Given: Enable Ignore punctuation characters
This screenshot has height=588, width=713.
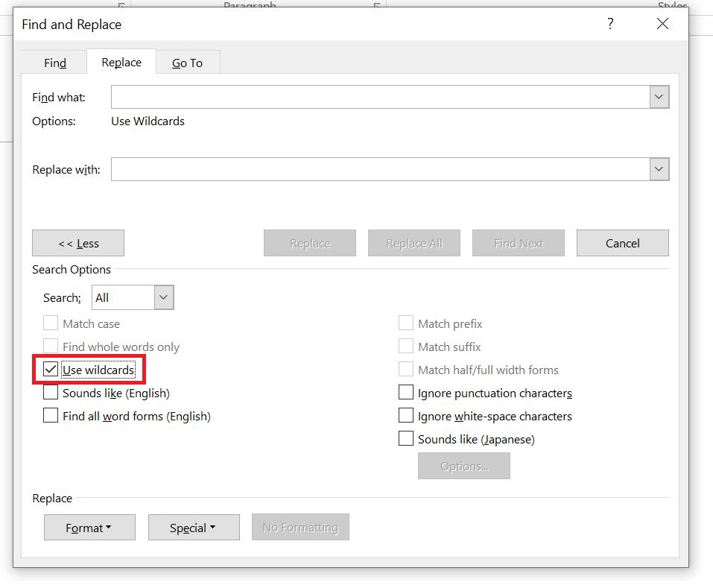Looking at the screenshot, I should [406, 393].
